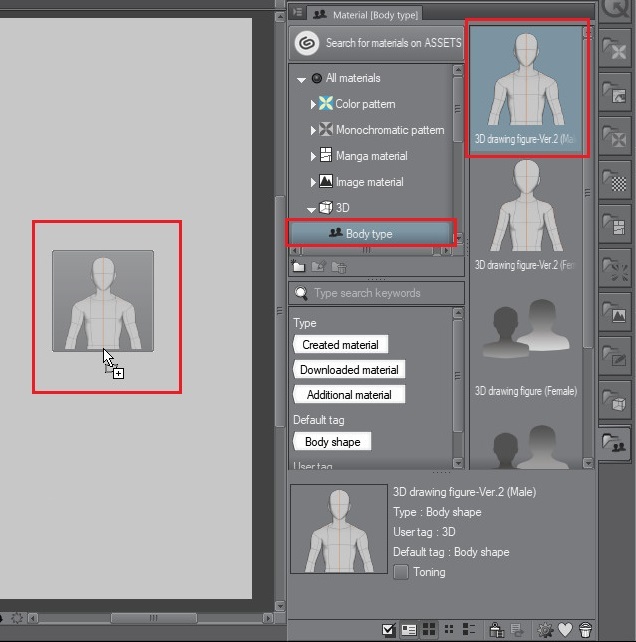Select the Material [Body type] tab
Screen dimensions: 636x642
368,15
